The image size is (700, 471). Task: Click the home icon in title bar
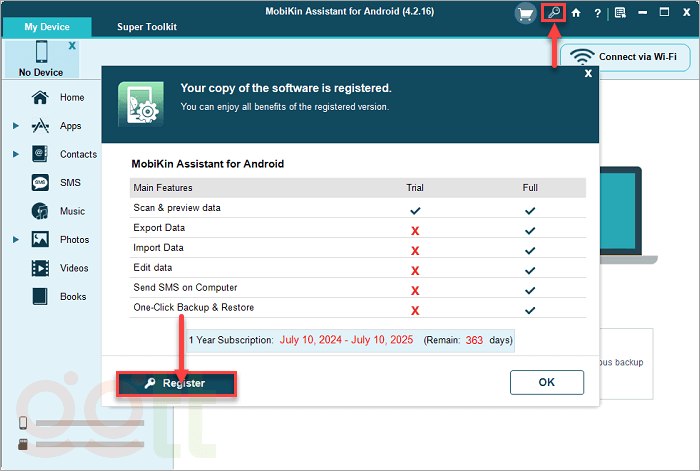[x=576, y=13]
